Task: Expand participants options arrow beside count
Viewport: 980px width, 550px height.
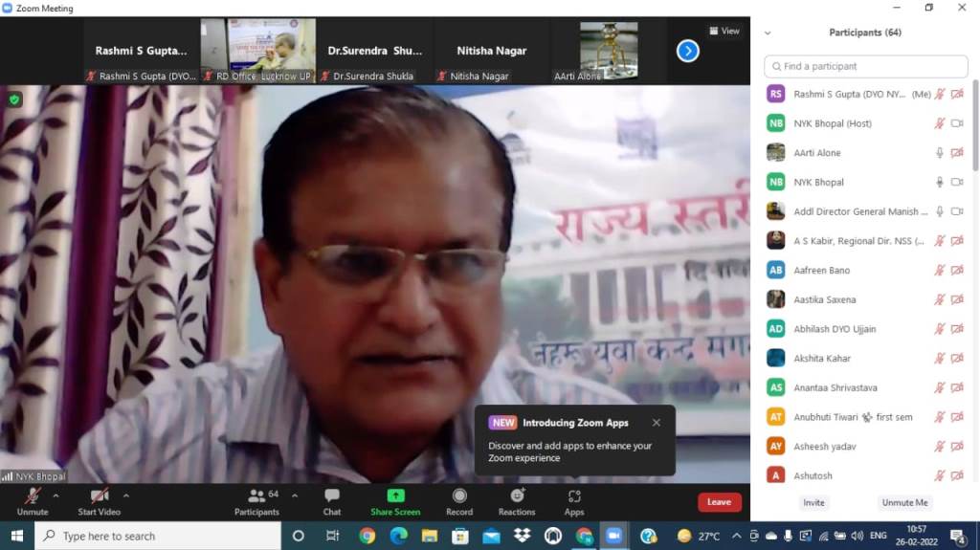Action: click(x=295, y=495)
